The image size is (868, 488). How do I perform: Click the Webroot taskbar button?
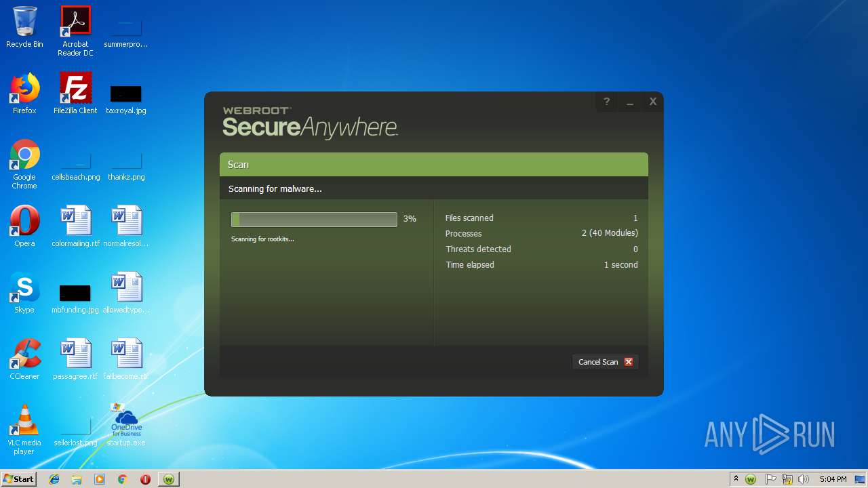click(169, 479)
